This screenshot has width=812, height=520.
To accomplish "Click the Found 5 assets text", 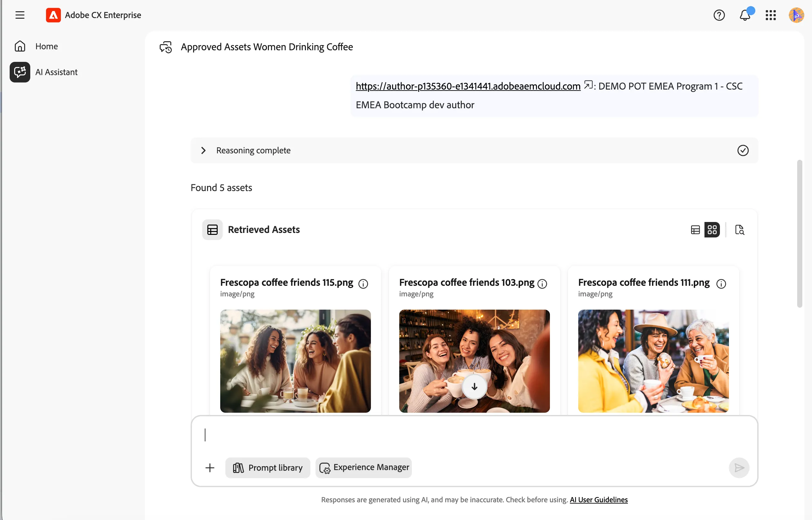I will point(221,188).
